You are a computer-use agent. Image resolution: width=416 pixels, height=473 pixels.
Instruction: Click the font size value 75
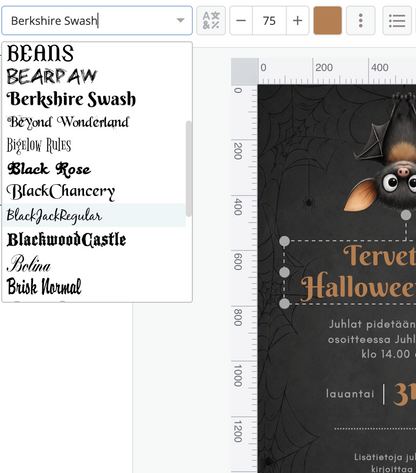tap(269, 20)
